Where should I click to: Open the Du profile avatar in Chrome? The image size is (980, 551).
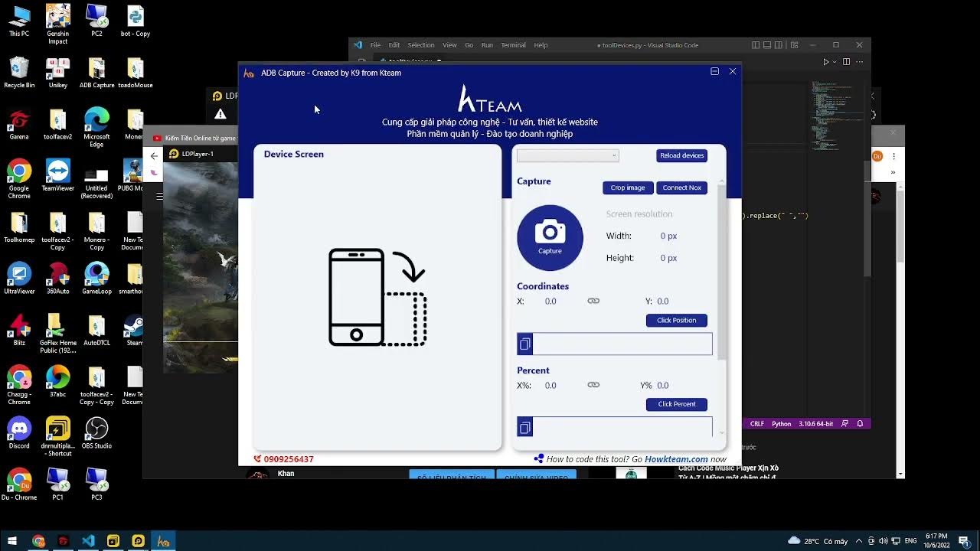click(877, 156)
